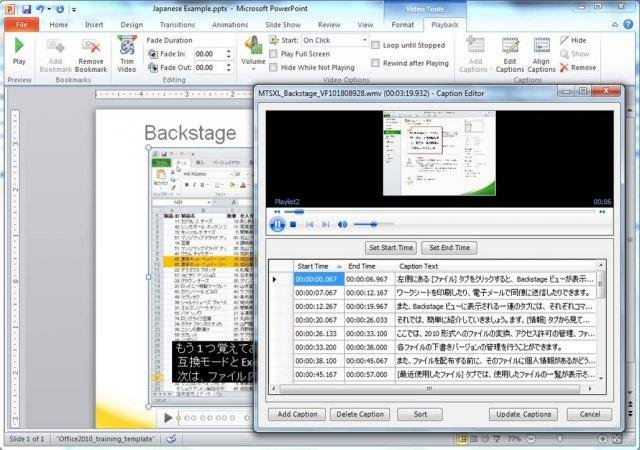The width and height of the screenshot is (640, 450).
Task: Enable Play Full Screen checkbox
Action: point(273,54)
